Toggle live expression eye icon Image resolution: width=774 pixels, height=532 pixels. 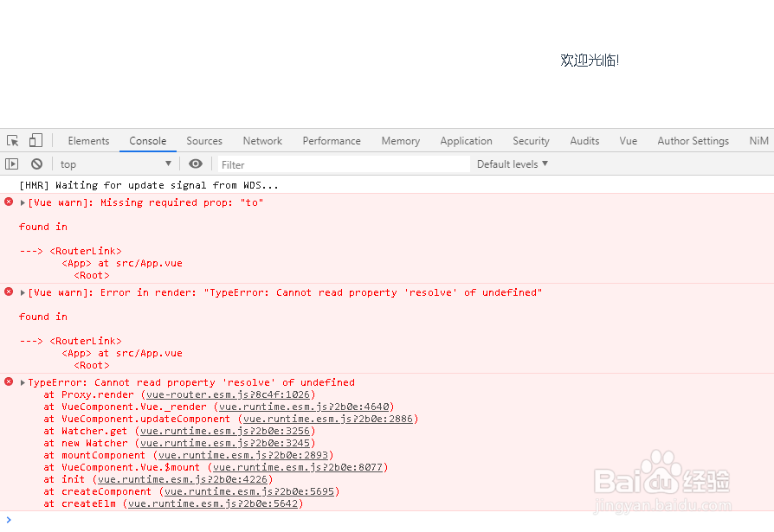click(196, 163)
